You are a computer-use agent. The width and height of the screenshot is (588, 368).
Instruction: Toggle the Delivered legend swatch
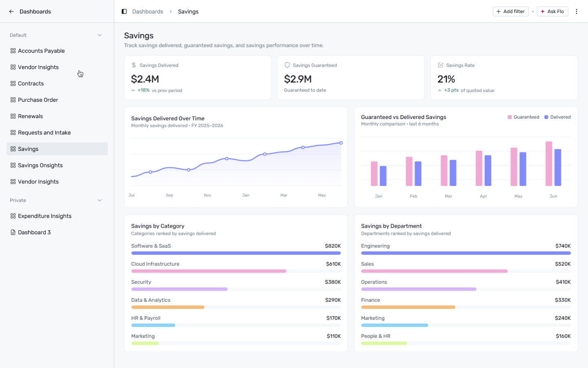click(546, 117)
